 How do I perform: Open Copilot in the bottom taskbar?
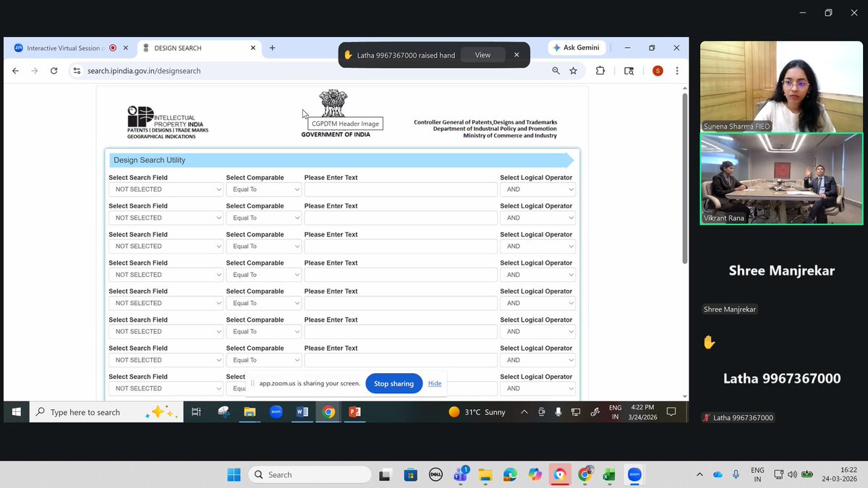point(535,475)
